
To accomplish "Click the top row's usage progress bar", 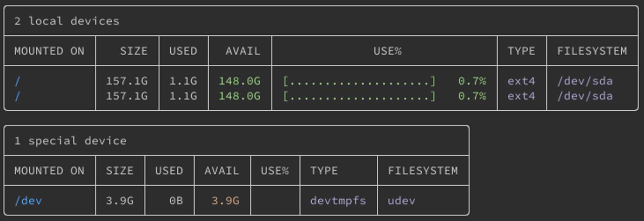I will click(x=360, y=82).
